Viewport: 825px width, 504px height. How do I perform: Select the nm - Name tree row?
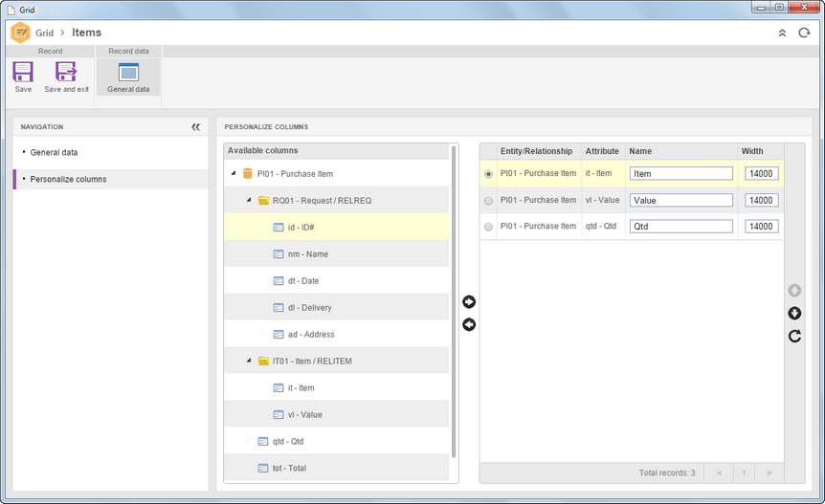336,253
